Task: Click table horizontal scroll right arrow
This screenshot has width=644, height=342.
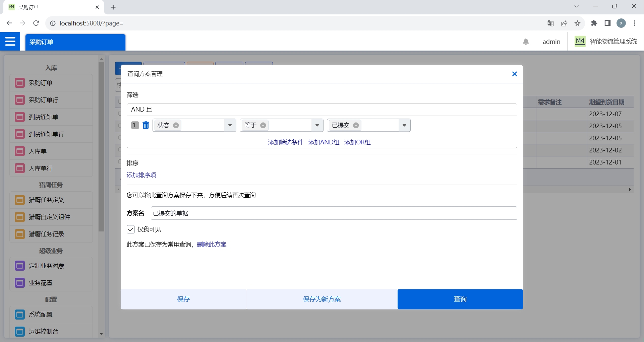Action: (x=630, y=190)
